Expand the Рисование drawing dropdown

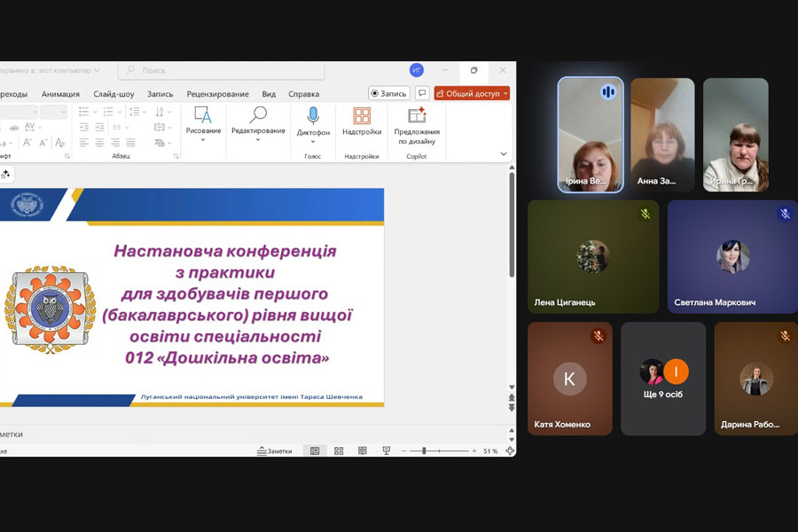pos(203,139)
